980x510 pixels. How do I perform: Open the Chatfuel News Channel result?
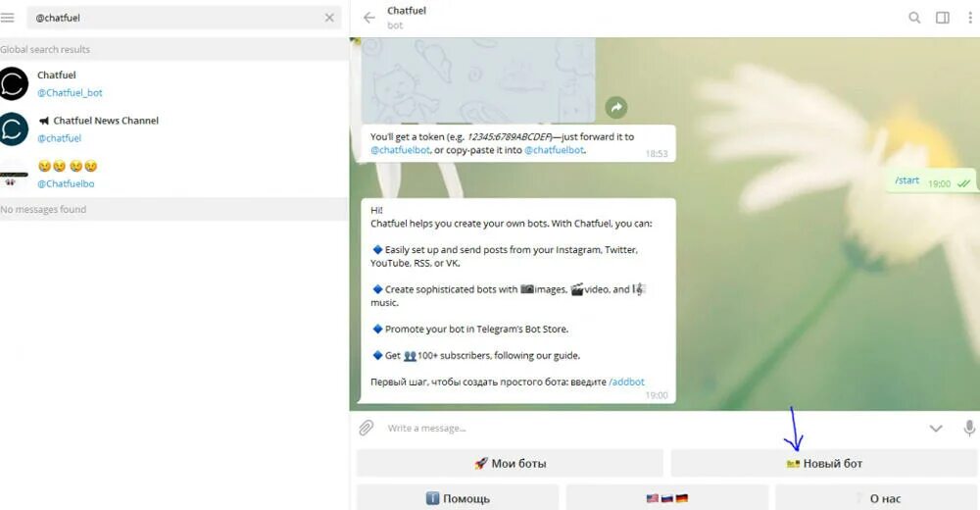[173, 128]
